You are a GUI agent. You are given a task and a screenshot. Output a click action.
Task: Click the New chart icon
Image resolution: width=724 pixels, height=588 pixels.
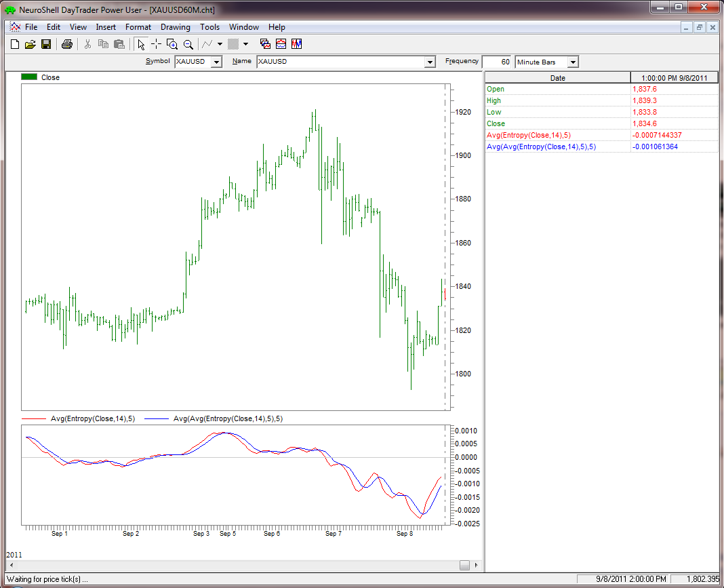pyautogui.click(x=15, y=44)
